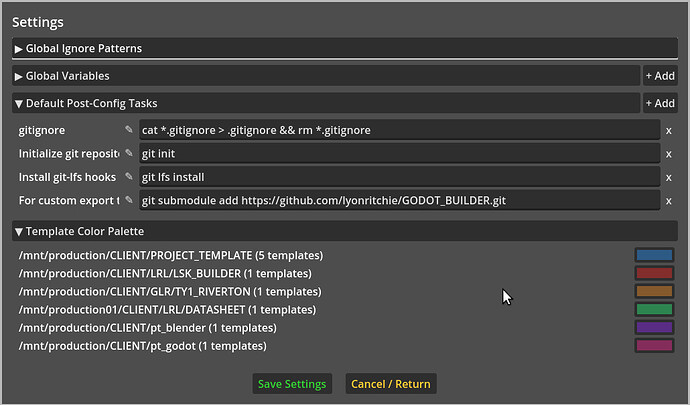Remove the gitignore task with its x
This screenshot has height=405, width=690.
[x=668, y=130]
